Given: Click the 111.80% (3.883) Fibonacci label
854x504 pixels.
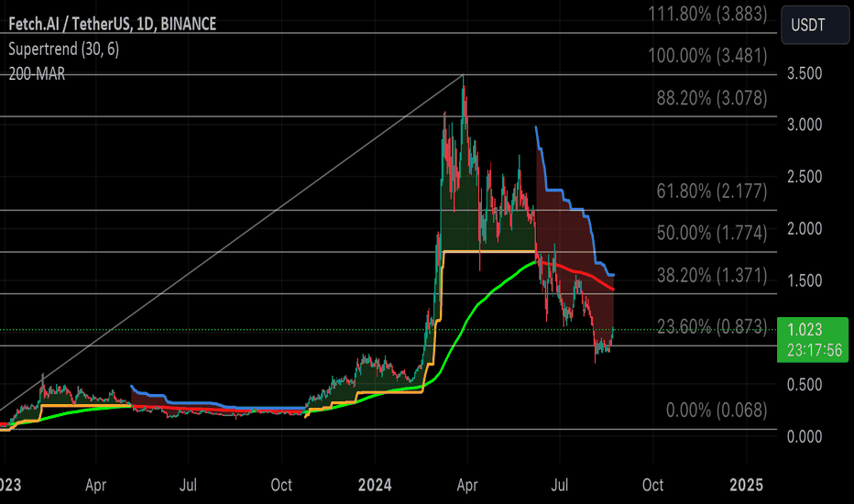Looking at the screenshot, I should tap(707, 14).
